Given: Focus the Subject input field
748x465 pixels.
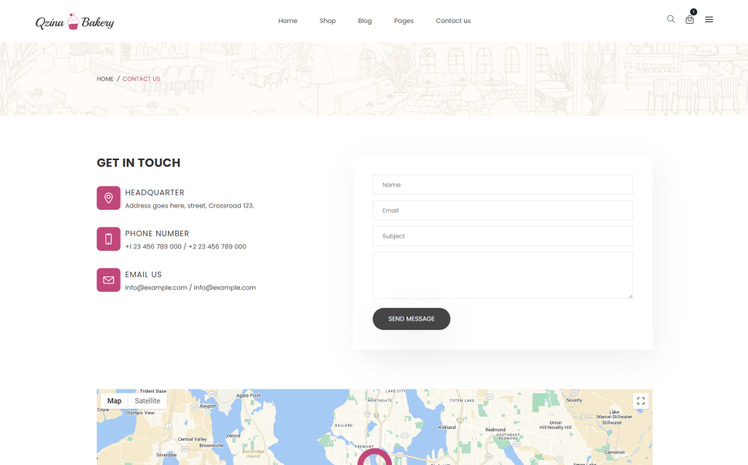Looking at the screenshot, I should pos(502,236).
